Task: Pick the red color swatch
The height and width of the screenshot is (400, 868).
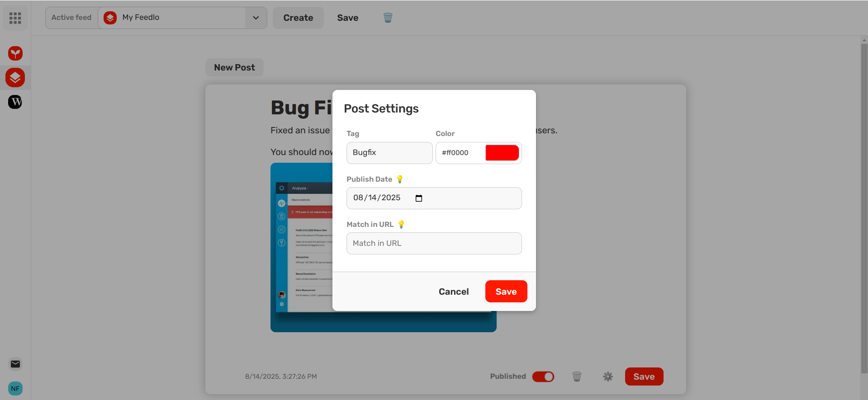Action: [502, 153]
